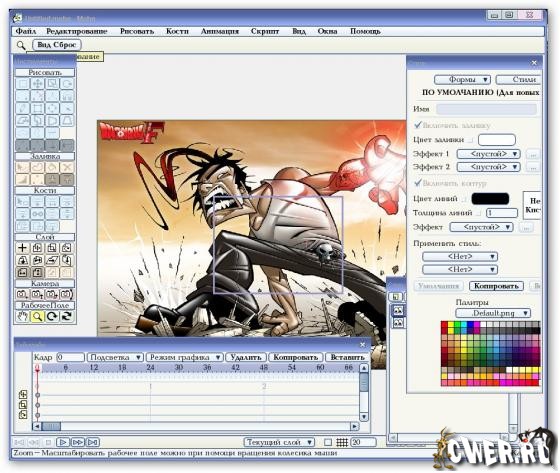Viewport: 560px width, 473px height.
Task: Click the first image layer icon in layers panel
Action: (398, 310)
